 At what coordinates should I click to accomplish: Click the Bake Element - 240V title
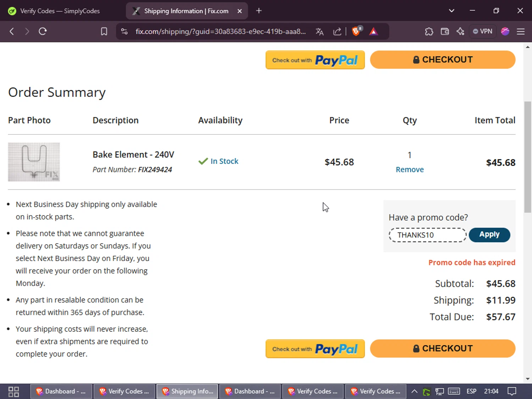pos(133,155)
